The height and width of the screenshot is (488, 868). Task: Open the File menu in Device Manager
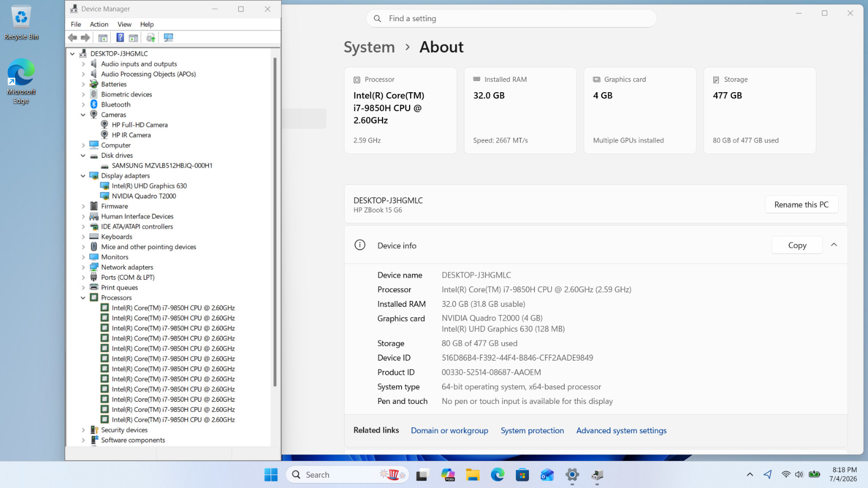click(x=76, y=24)
